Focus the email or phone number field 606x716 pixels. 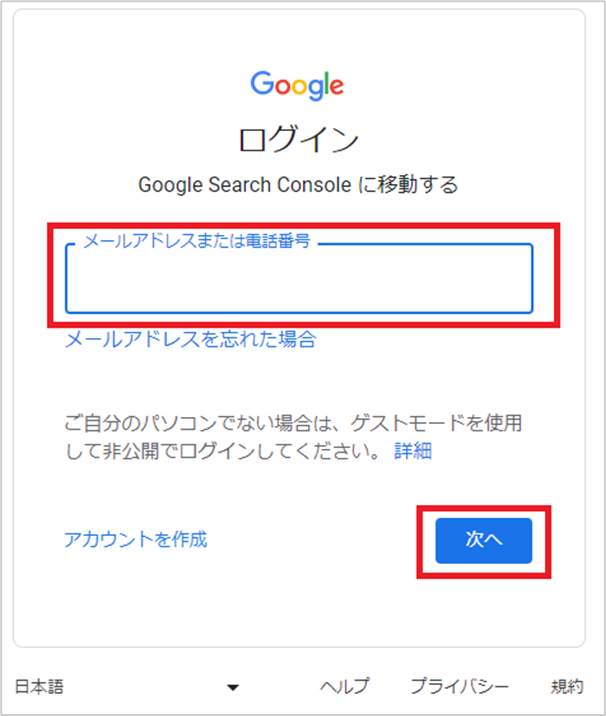click(299, 279)
